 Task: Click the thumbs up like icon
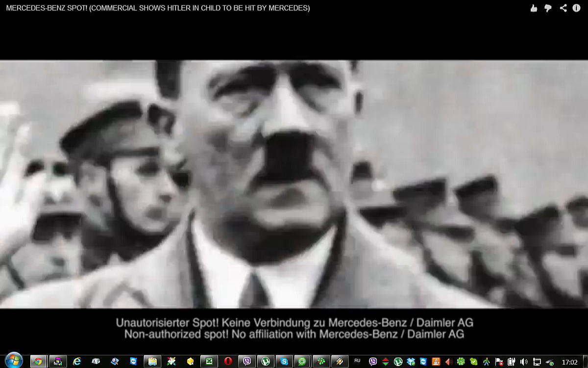click(534, 8)
